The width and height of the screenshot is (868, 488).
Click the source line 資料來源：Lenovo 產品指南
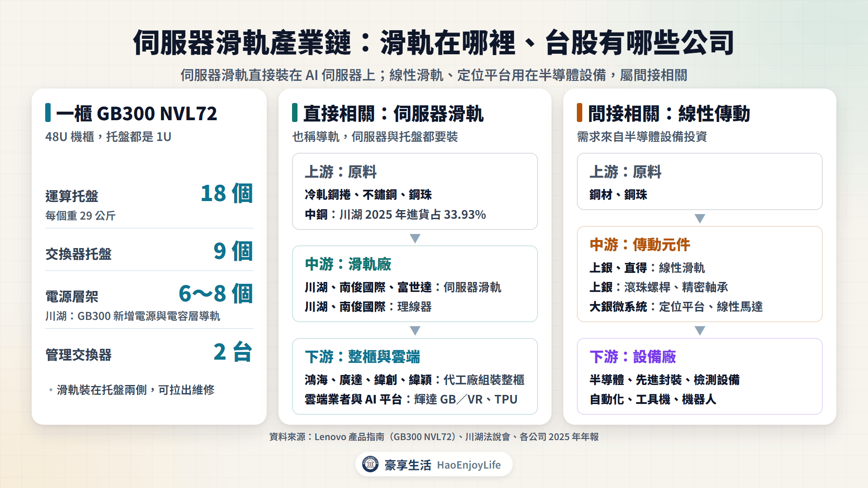coord(434,436)
